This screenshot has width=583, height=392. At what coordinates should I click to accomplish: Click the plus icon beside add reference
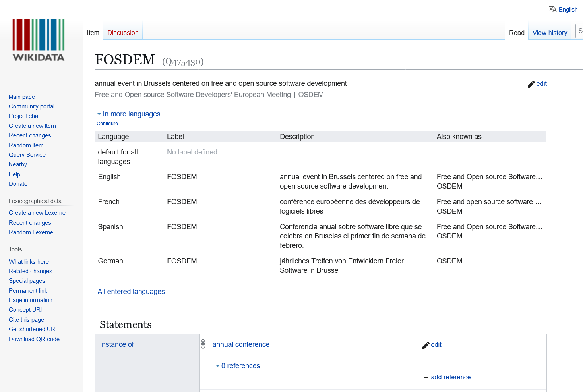pyautogui.click(x=426, y=377)
